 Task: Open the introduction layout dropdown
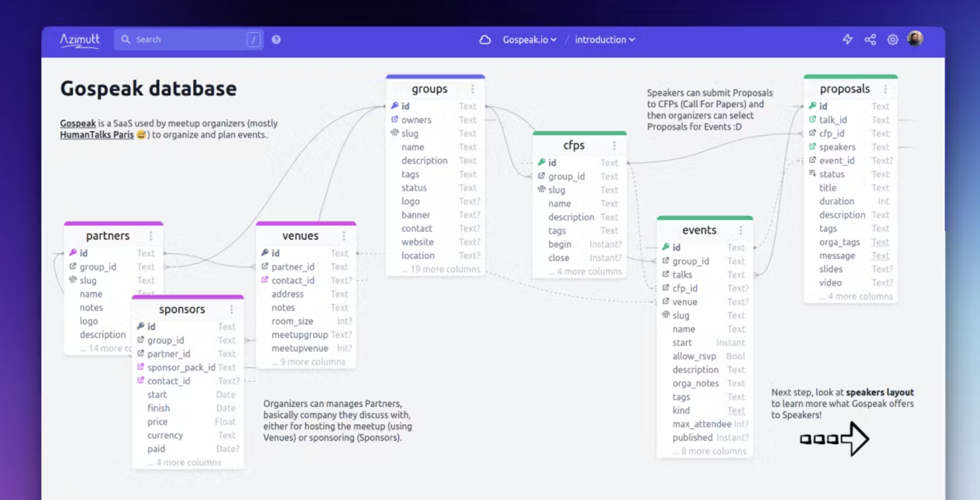point(605,40)
